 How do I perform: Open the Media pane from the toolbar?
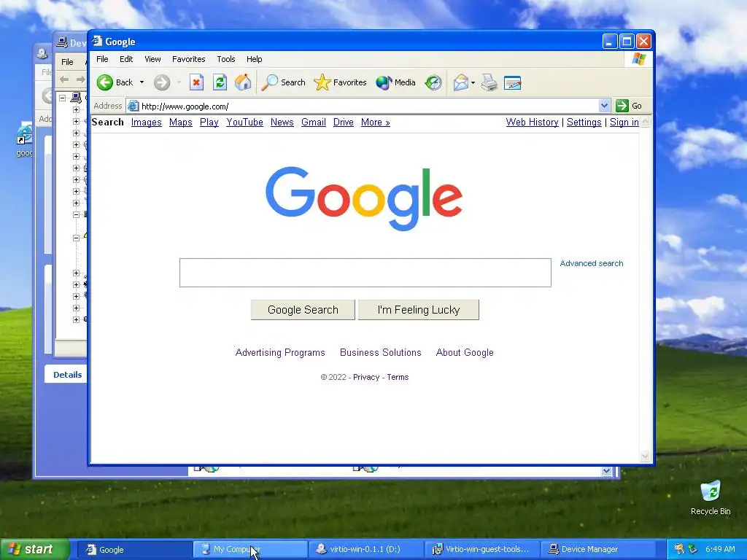pos(395,82)
